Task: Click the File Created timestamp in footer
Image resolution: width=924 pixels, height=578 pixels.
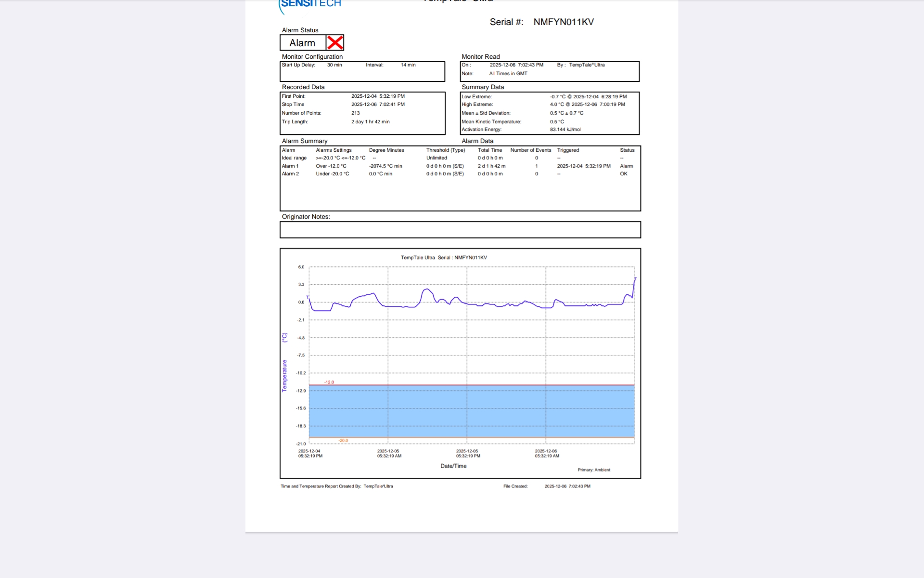Action: (x=567, y=486)
